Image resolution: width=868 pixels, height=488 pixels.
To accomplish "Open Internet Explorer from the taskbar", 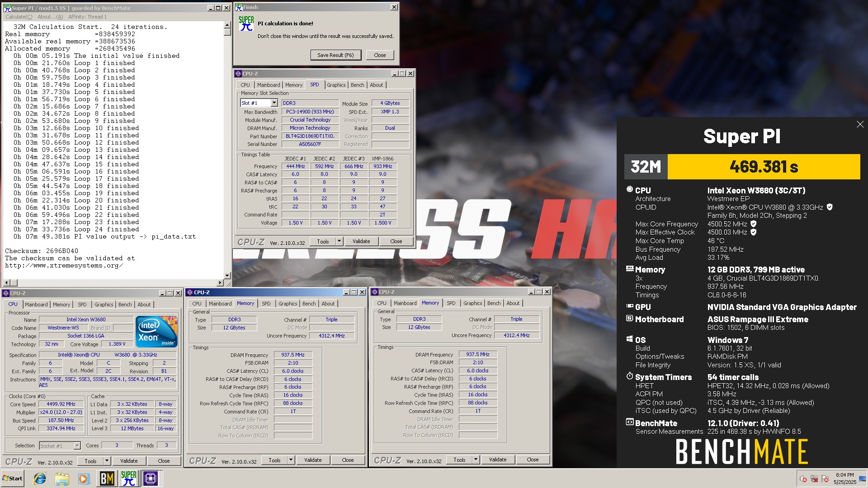I will click(40, 479).
